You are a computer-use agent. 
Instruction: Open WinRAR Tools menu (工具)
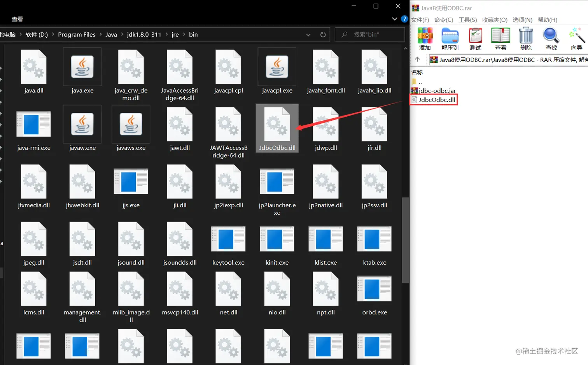[x=467, y=20]
